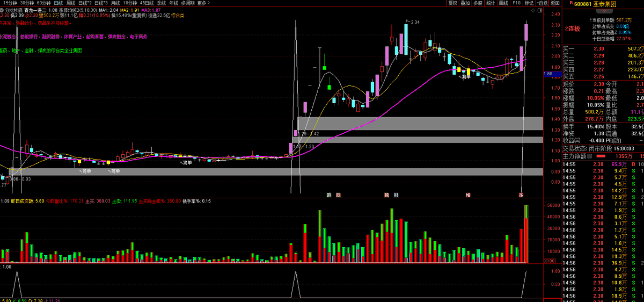Image resolution: width=644 pixels, height=302 pixels.
Task: Click the 买一 bid row
Action: [x=602, y=49]
